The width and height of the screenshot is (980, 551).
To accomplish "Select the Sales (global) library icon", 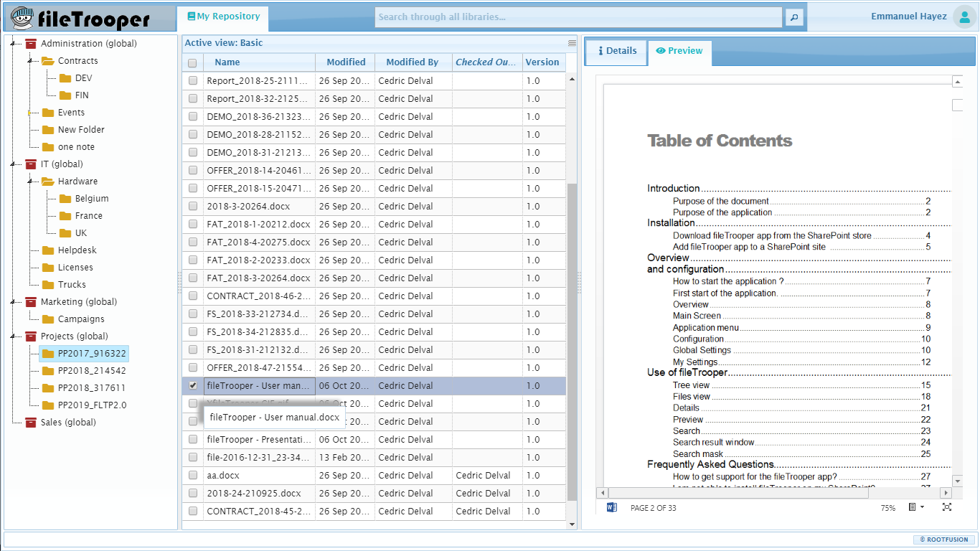I will tap(31, 423).
